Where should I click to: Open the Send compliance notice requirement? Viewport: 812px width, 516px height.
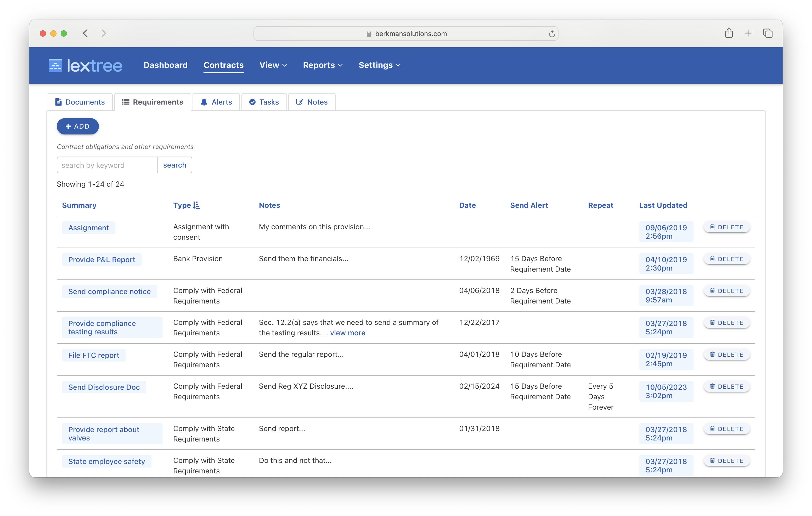click(x=110, y=291)
